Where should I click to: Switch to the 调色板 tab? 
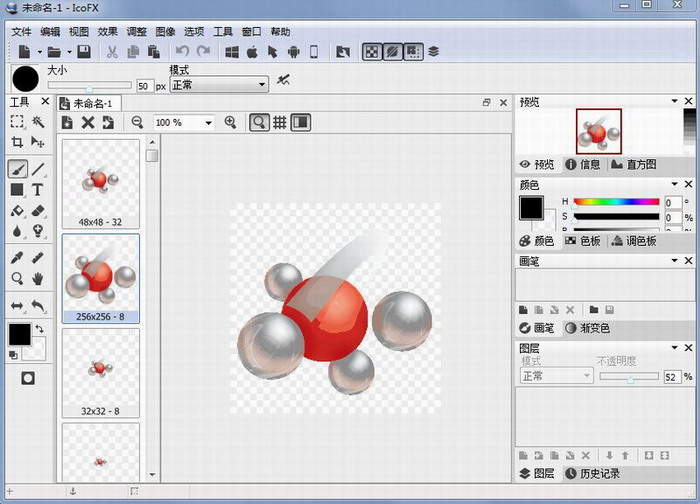click(x=634, y=241)
